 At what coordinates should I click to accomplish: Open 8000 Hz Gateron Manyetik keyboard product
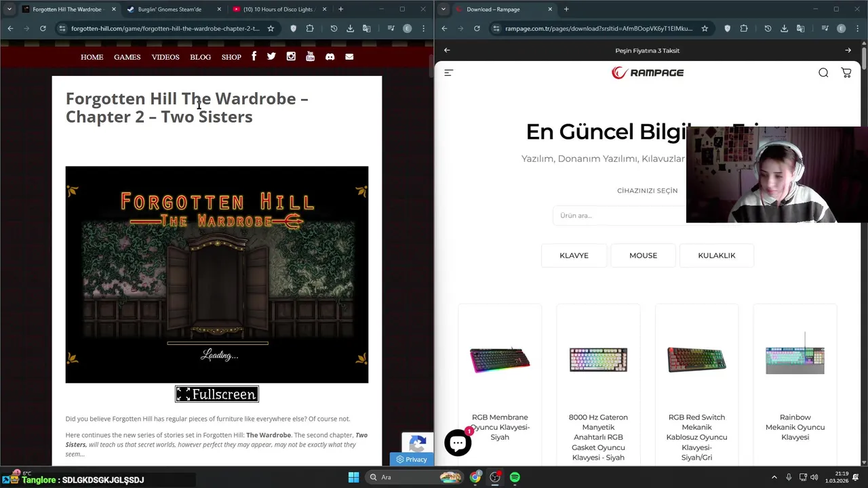click(x=598, y=437)
